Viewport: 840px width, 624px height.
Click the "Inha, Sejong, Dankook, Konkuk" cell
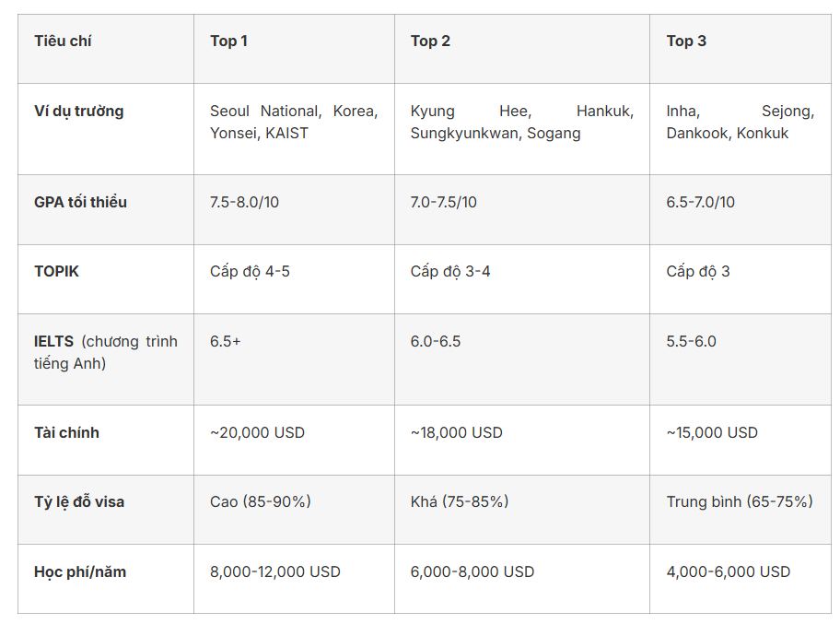tap(740, 122)
